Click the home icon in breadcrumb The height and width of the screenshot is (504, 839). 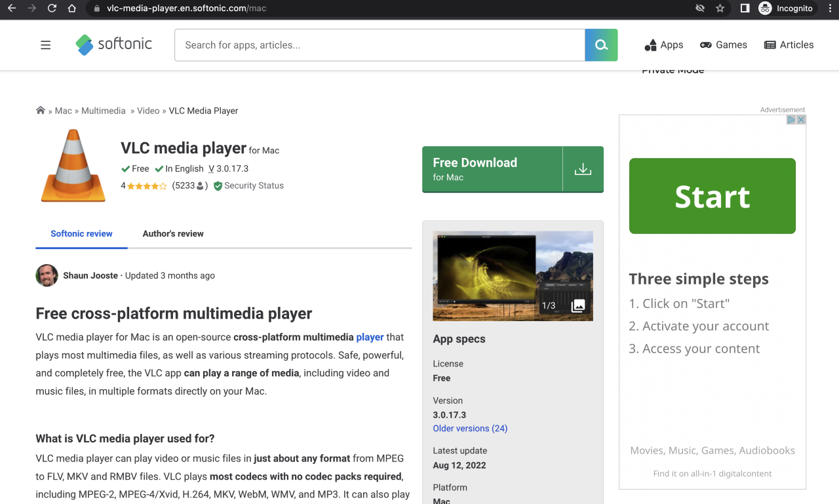coord(41,111)
